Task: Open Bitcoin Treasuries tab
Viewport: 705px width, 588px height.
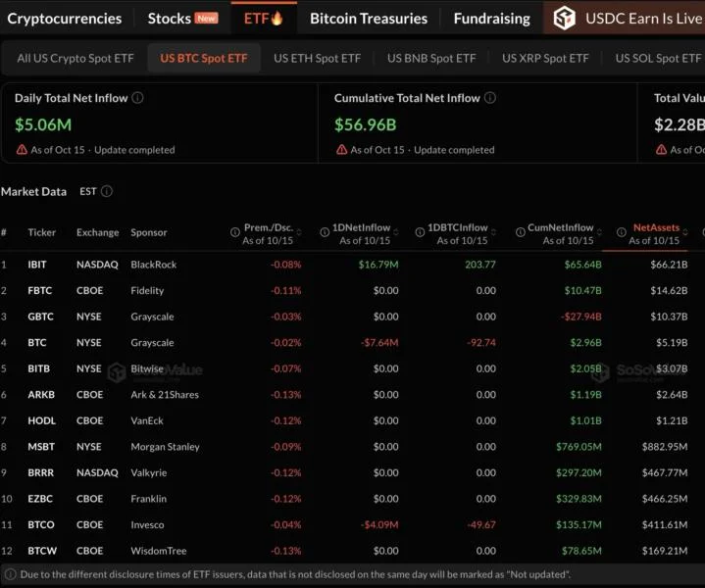Action: pyautogui.click(x=369, y=19)
